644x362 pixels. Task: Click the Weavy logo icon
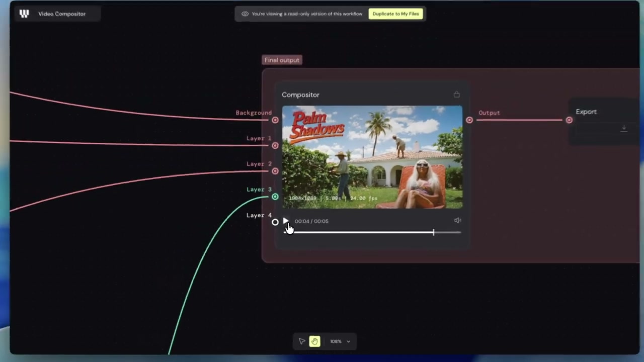pyautogui.click(x=24, y=14)
